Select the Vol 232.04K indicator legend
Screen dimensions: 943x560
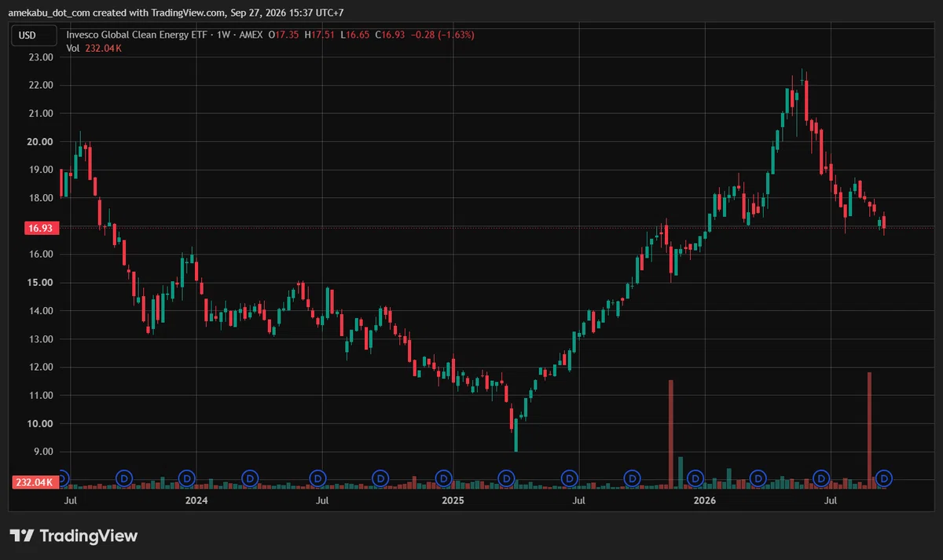94,48
